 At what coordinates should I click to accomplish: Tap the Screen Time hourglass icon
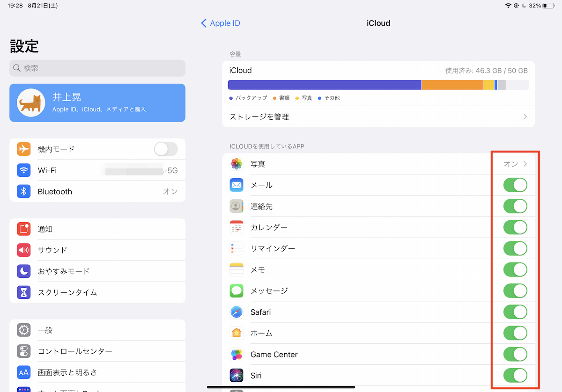tap(24, 292)
